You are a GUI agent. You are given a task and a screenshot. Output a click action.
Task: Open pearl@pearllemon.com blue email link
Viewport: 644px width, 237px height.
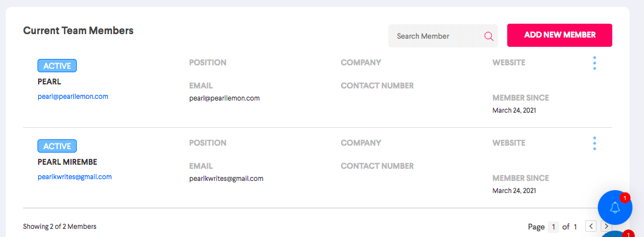click(x=73, y=97)
